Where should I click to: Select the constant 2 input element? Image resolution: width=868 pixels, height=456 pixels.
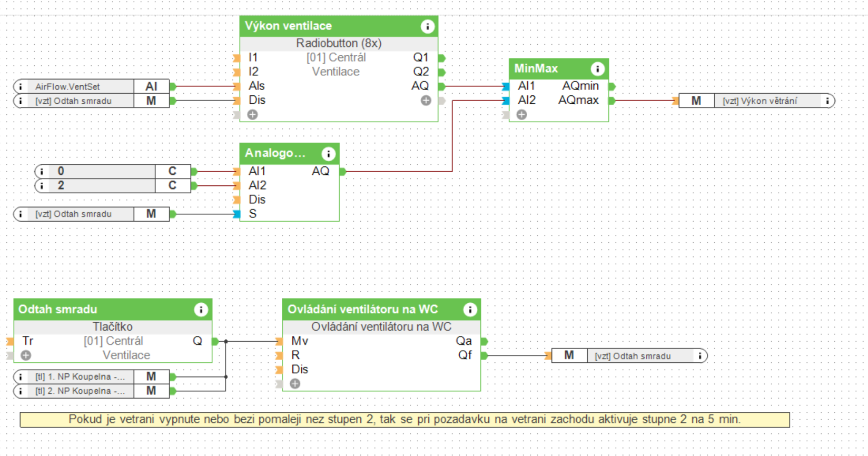(113, 185)
